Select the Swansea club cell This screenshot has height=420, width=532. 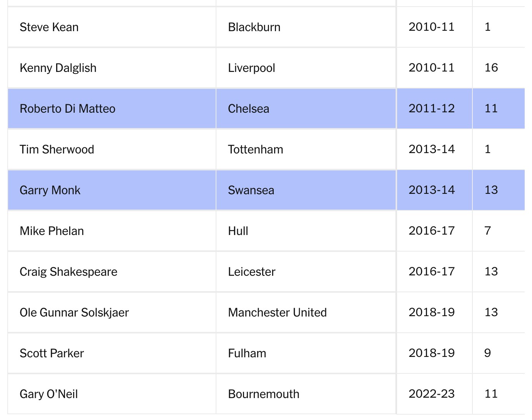pyautogui.click(x=251, y=190)
